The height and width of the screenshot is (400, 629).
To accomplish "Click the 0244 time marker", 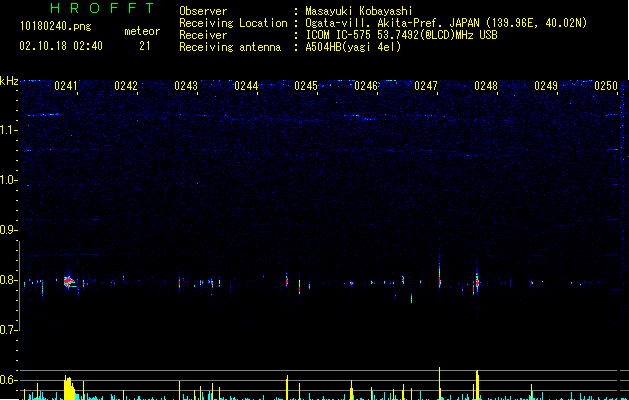I will coord(246,86).
